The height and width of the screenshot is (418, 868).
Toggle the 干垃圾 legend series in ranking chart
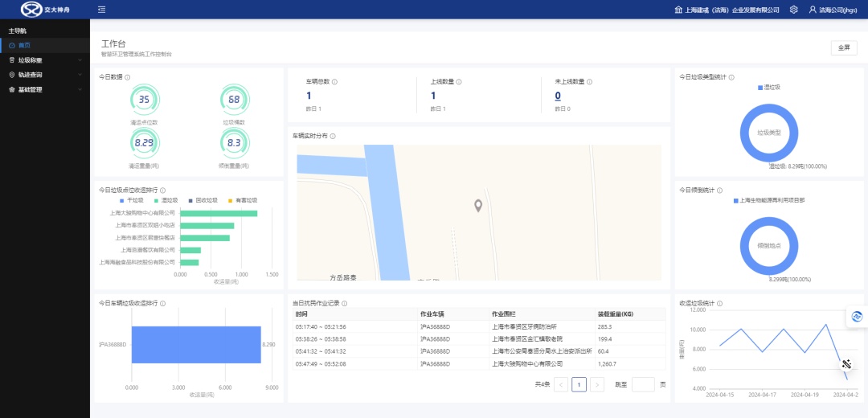(x=131, y=200)
